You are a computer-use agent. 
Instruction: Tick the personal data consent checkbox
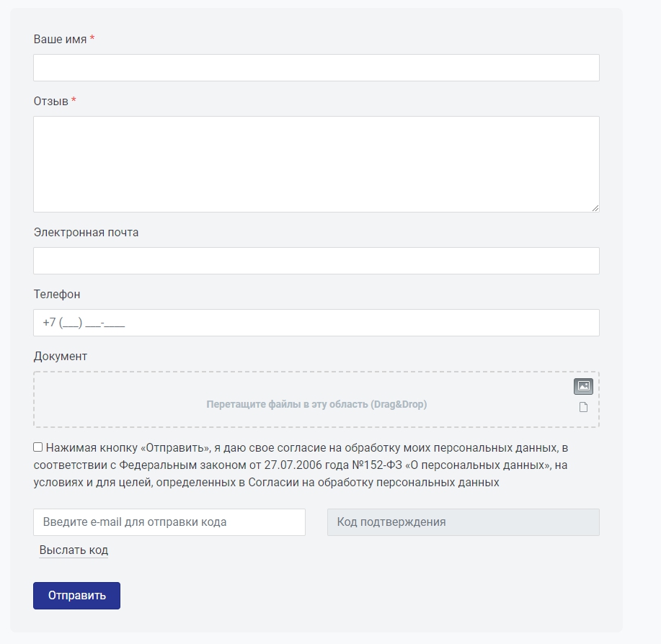(38, 447)
